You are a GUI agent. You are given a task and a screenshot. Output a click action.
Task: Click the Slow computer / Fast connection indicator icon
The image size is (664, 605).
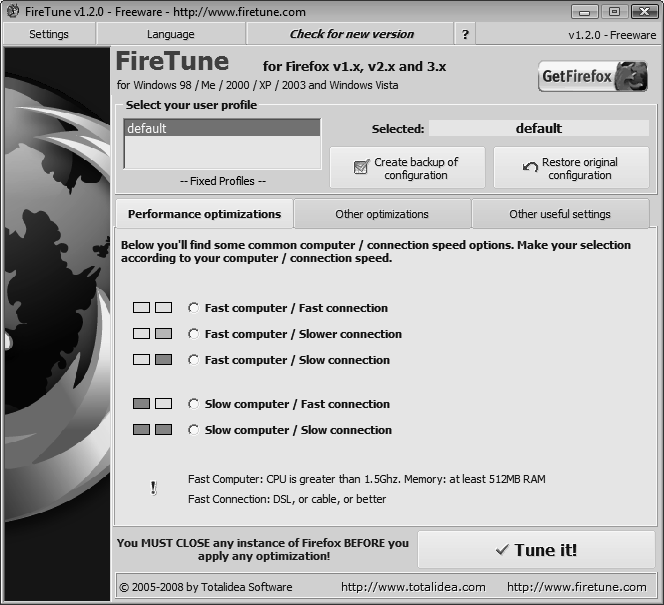[152, 404]
